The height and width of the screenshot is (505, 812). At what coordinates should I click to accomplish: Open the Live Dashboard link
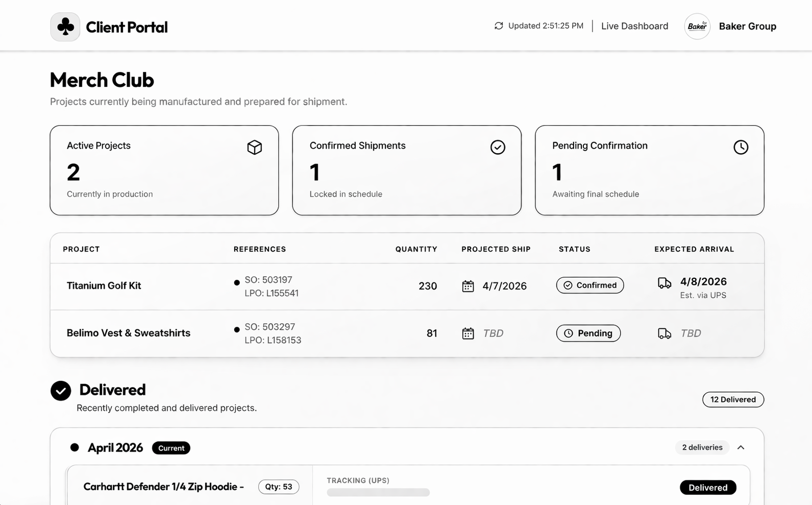[634, 26]
